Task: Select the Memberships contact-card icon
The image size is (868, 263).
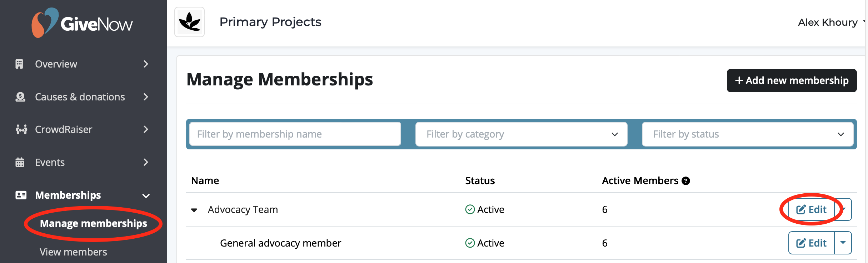Action: point(21,195)
